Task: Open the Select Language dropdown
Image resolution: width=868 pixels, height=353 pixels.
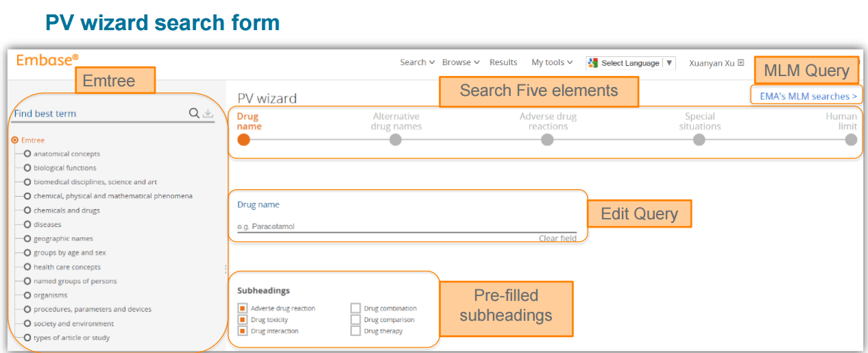Action: tap(669, 62)
